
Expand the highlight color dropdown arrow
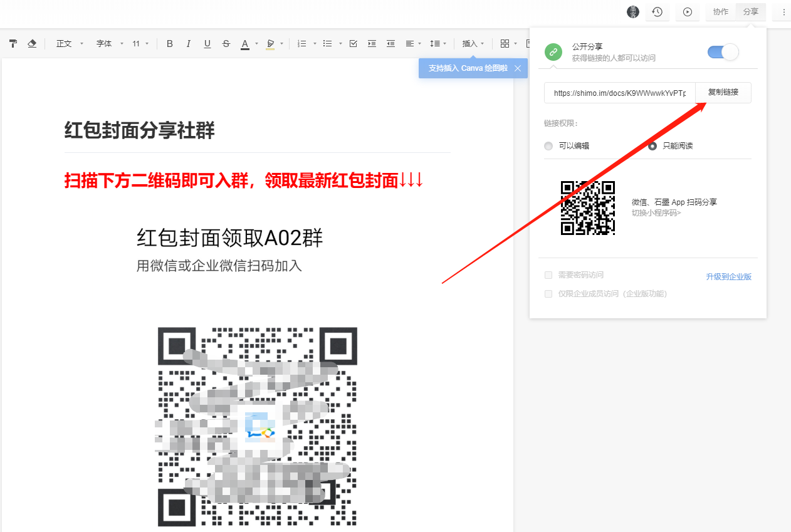pos(282,44)
